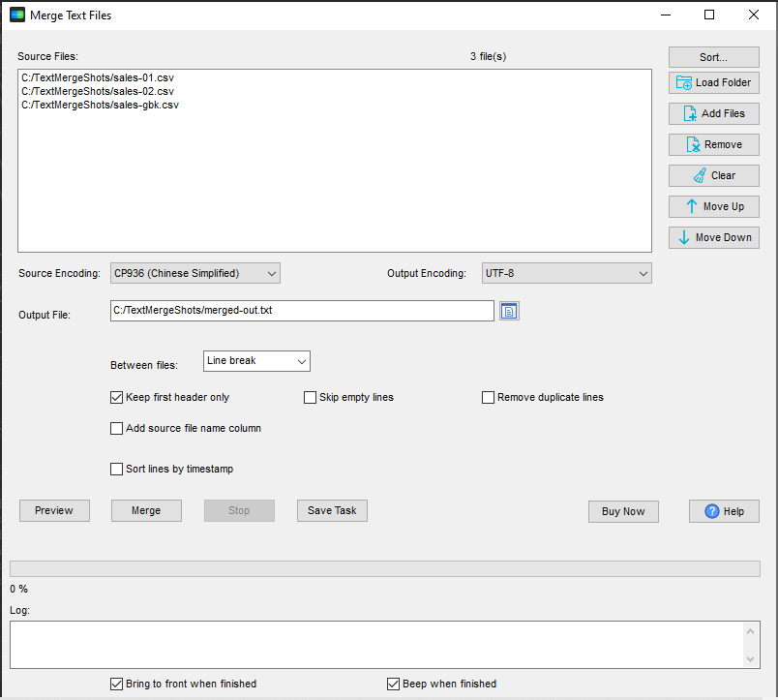Select sales-01.csv in the source list

pyautogui.click(x=98, y=78)
